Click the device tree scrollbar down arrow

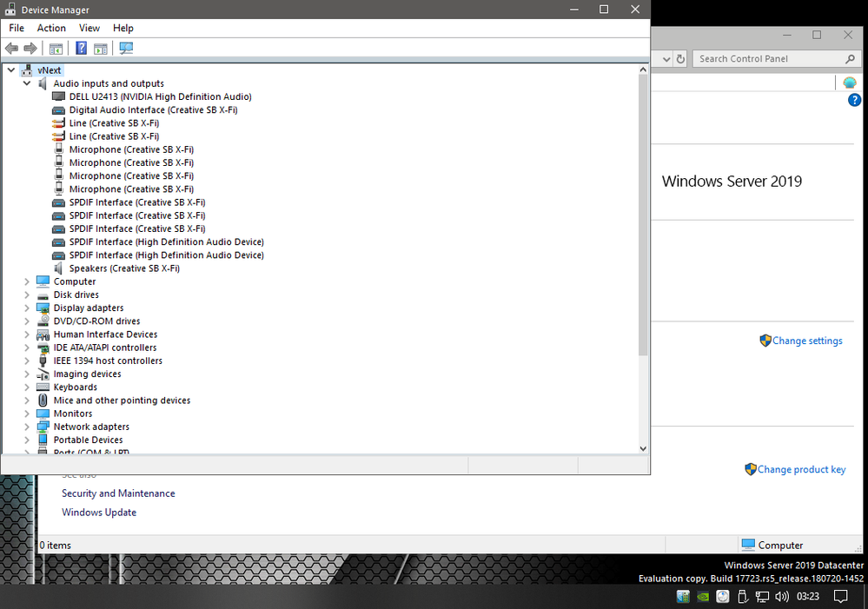[643, 448]
